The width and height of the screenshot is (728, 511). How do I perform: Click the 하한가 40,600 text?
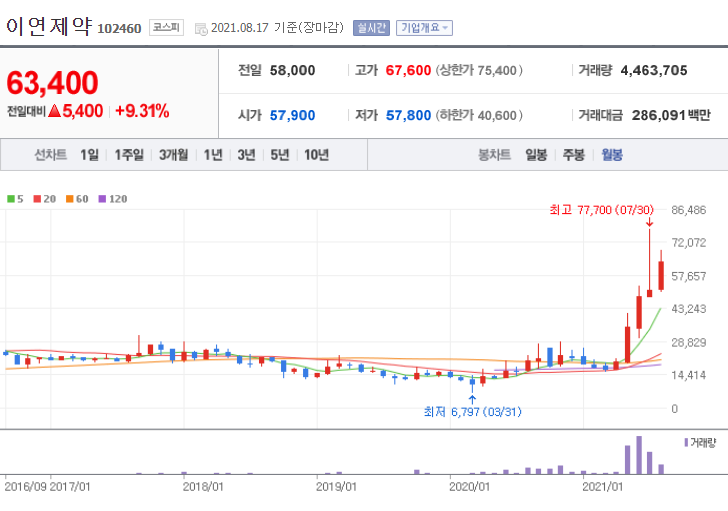tap(479, 115)
